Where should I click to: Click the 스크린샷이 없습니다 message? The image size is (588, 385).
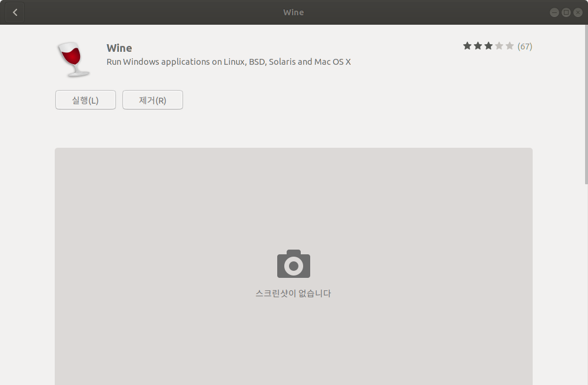[x=293, y=293]
